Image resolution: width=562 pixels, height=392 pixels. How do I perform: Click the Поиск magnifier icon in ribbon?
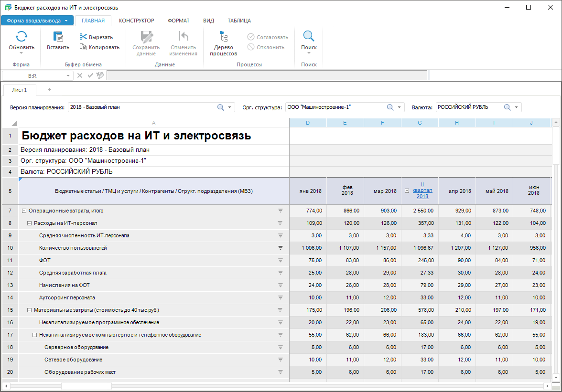click(x=309, y=37)
